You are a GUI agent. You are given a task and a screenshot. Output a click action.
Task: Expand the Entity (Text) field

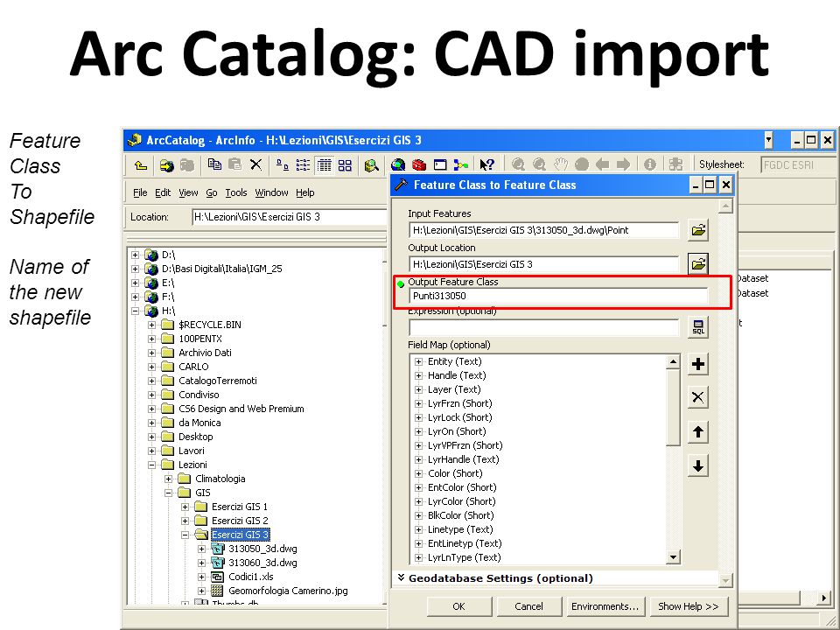[419, 361]
